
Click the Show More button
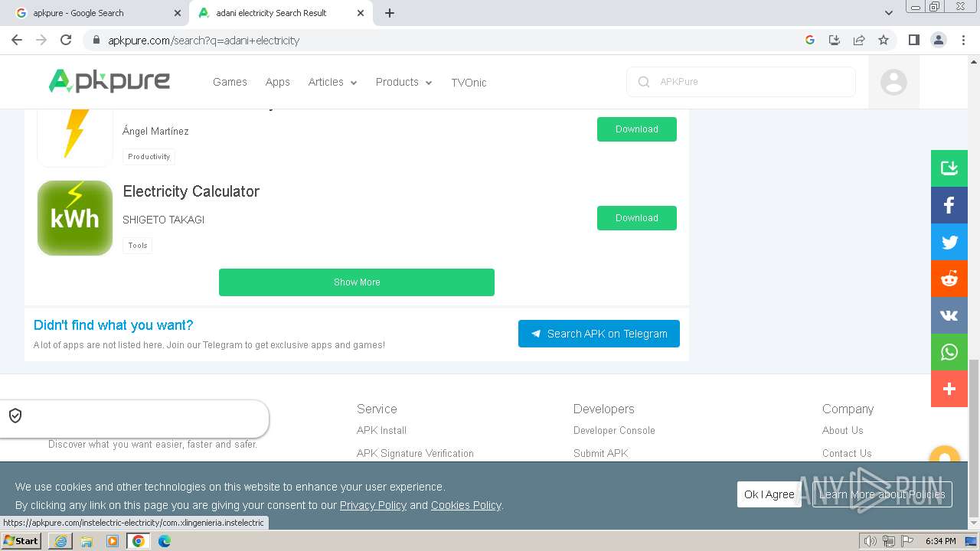(x=357, y=282)
